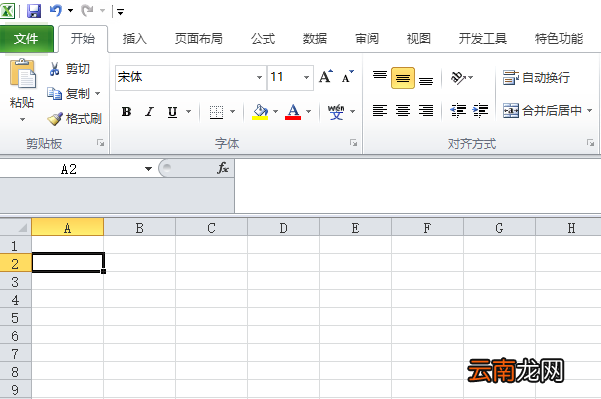Switch to the 开始 tab
601x399 pixels.
(x=83, y=38)
